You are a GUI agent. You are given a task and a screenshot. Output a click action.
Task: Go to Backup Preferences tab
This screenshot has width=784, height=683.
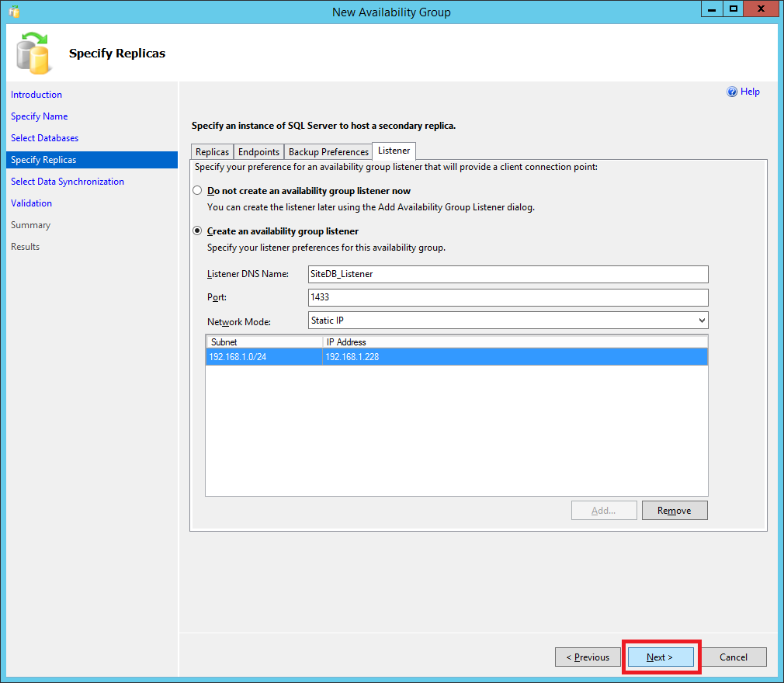328,152
